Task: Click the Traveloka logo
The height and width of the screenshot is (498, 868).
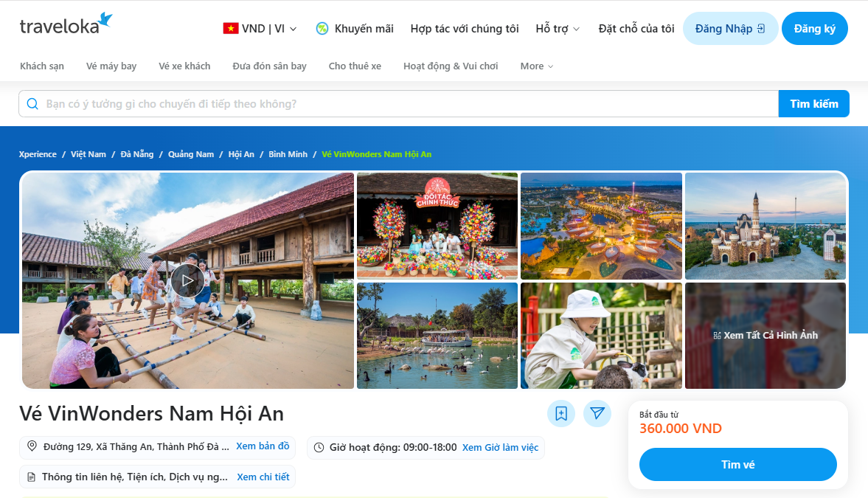Action: 66,24
